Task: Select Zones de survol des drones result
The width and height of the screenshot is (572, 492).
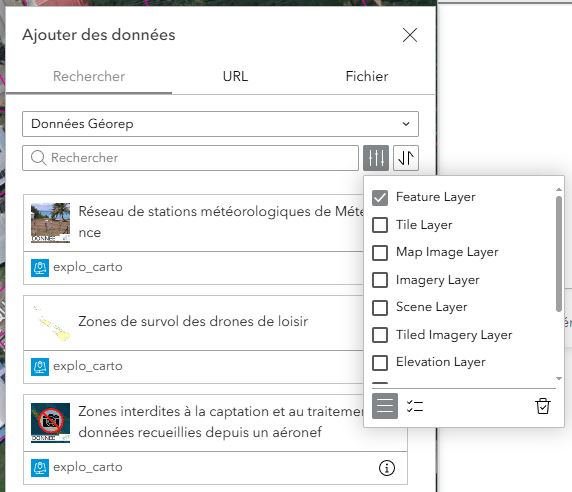Action: click(193, 322)
